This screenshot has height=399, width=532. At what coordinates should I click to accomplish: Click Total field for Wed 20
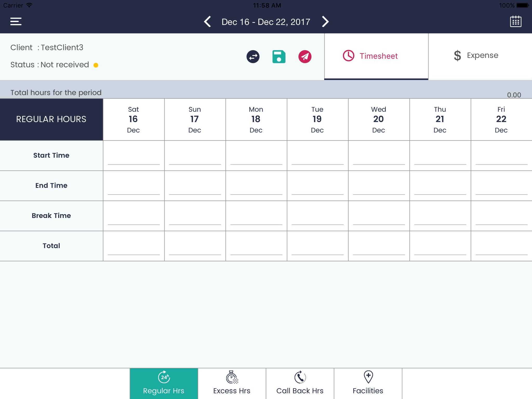point(379,246)
